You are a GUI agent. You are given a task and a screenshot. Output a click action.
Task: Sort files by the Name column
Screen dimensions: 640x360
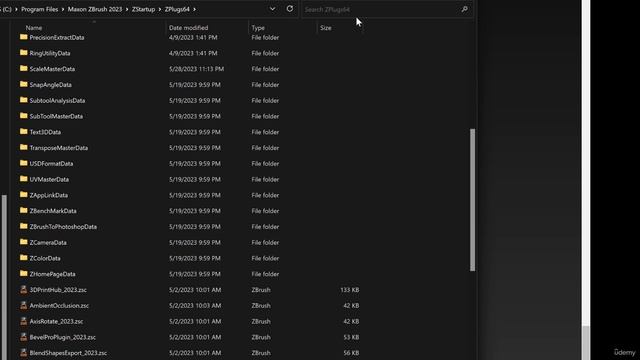pyautogui.click(x=34, y=28)
